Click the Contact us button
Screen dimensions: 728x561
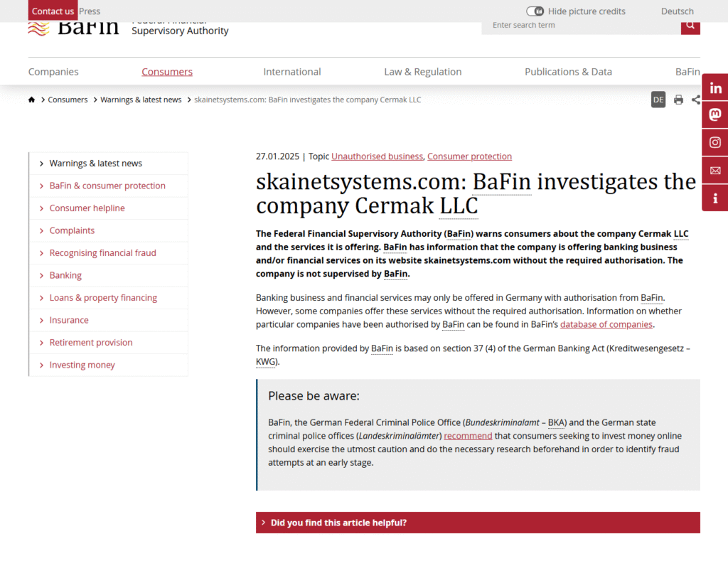tap(53, 11)
